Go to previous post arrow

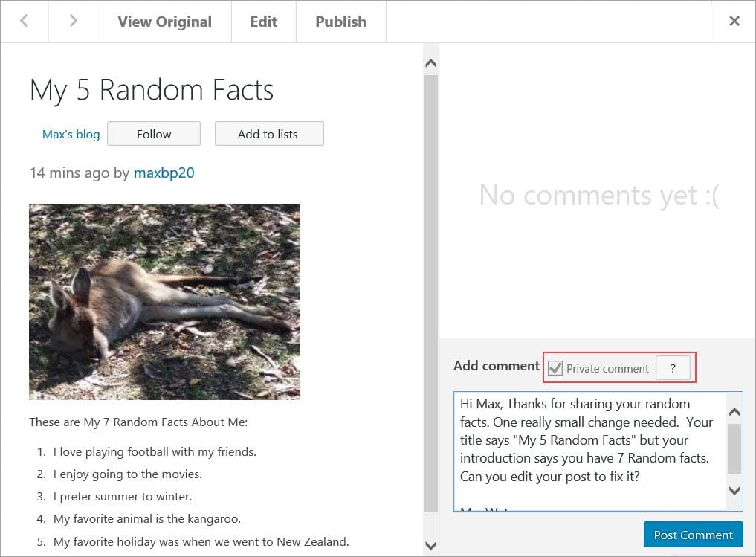click(24, 22)
